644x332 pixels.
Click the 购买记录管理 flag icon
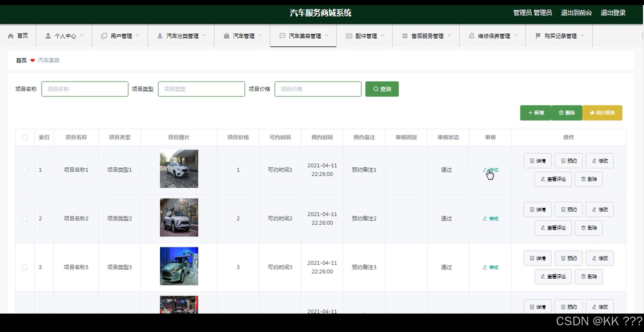tap(538, 36)
